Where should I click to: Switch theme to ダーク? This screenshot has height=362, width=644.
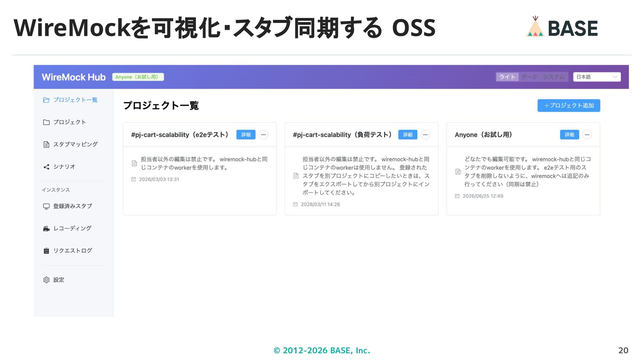(529, 77)
